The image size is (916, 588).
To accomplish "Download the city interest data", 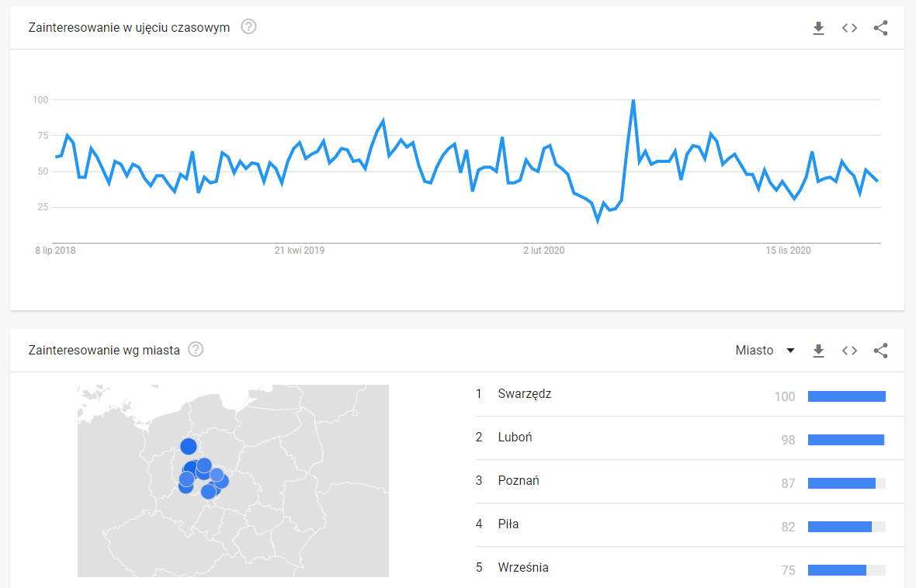I will (x=818, y=351).
